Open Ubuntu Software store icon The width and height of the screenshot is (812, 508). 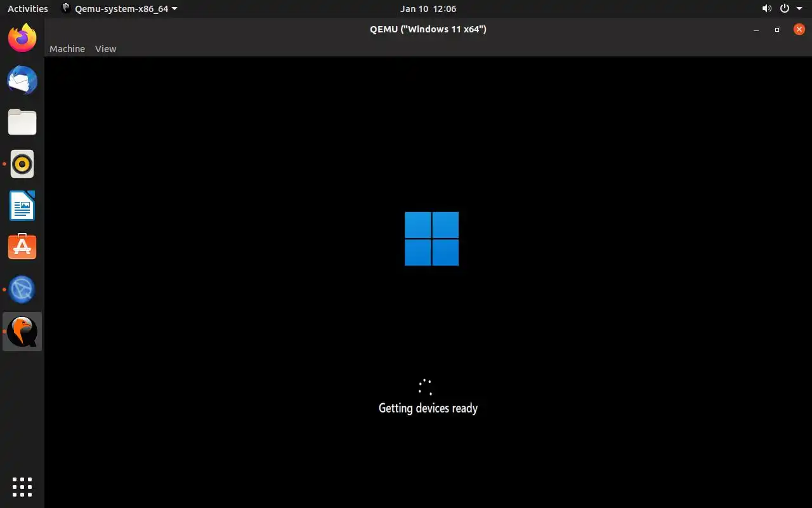(x=22, y=247)
